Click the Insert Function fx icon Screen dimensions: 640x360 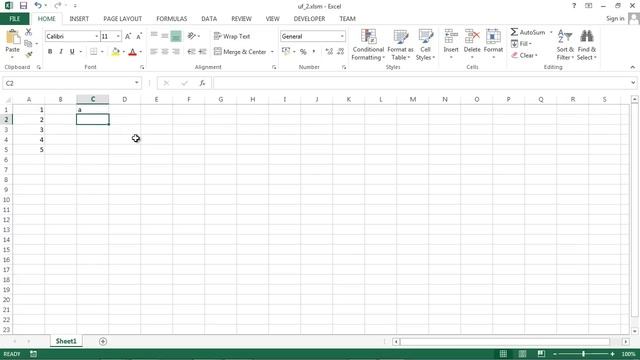202,83
